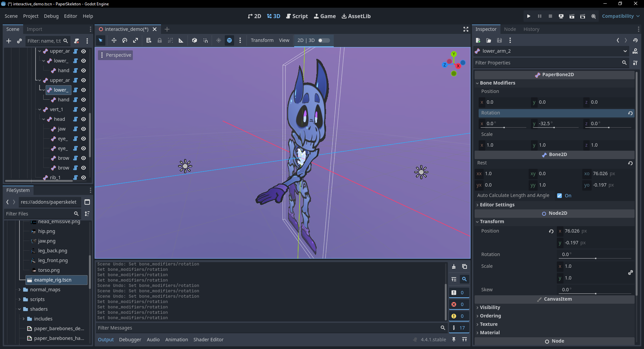The width and height of the screenshot is (644, 349).
Task: Toggle the scale link chain icon
Action: point(631,272)
